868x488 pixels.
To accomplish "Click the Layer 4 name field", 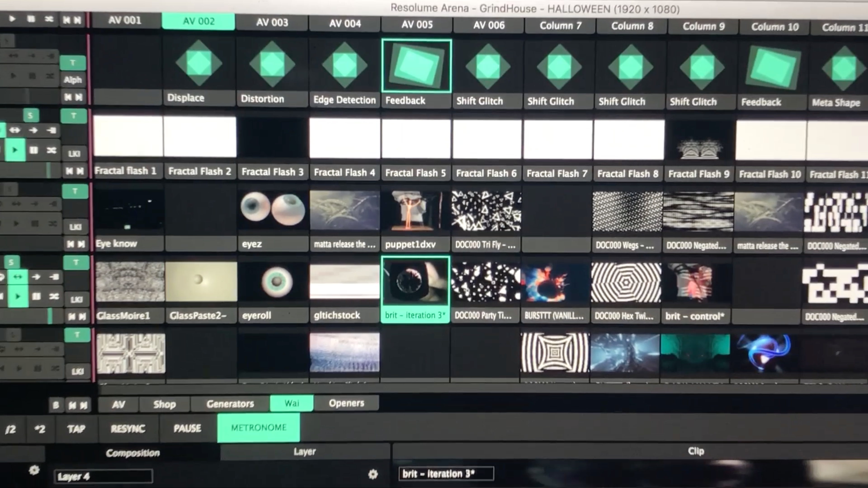I will (104, 476).
